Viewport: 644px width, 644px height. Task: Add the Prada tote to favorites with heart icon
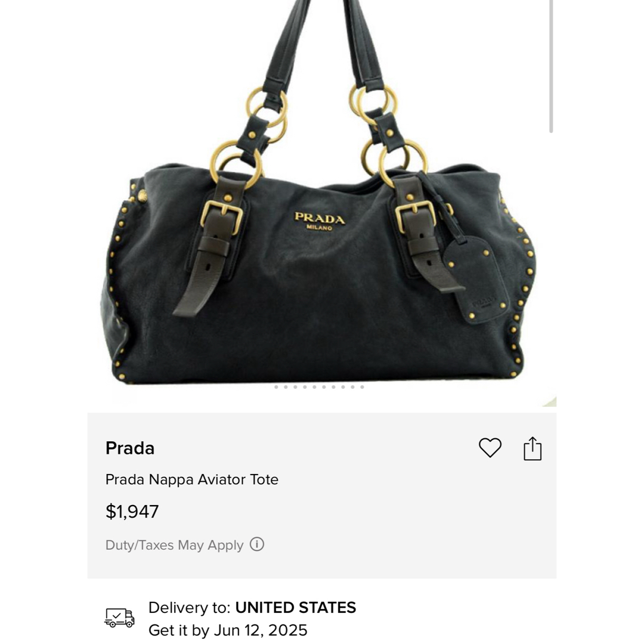coord(490,448)
